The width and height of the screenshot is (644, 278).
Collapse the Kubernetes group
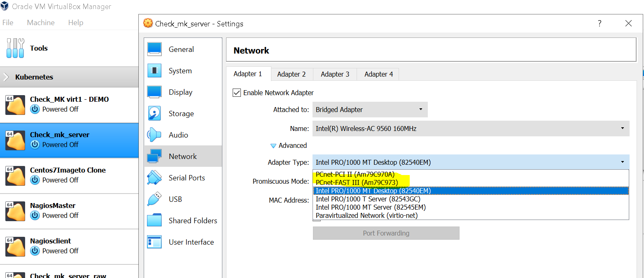pos(6,77)
